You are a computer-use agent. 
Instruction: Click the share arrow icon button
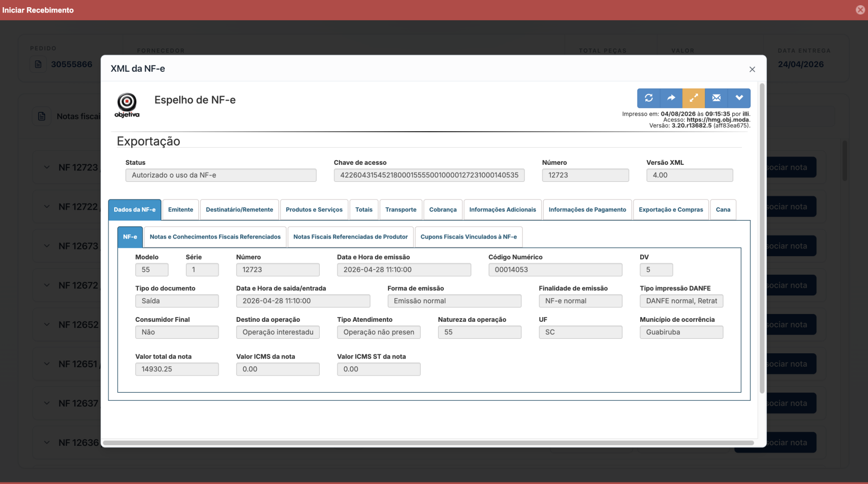tap(671, 98)
